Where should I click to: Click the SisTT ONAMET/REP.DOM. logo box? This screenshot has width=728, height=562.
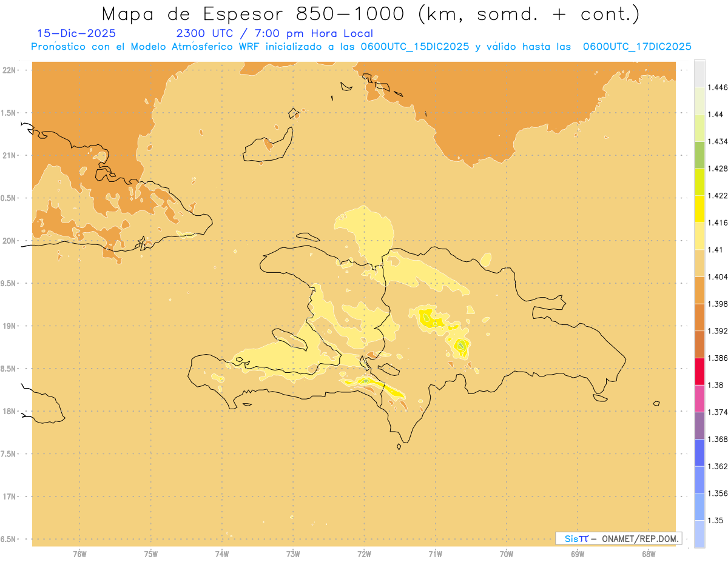pyautogui.click(x=618, y=538)
